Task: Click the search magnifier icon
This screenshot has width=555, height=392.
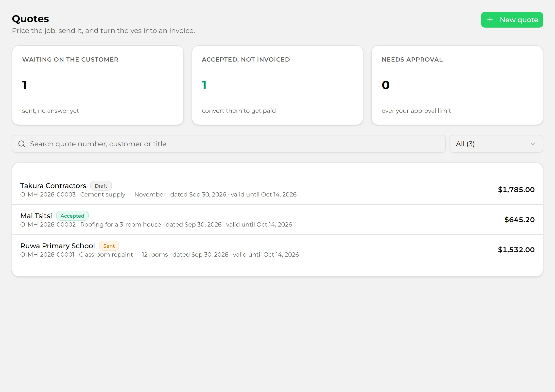Action: pos(22,144)
